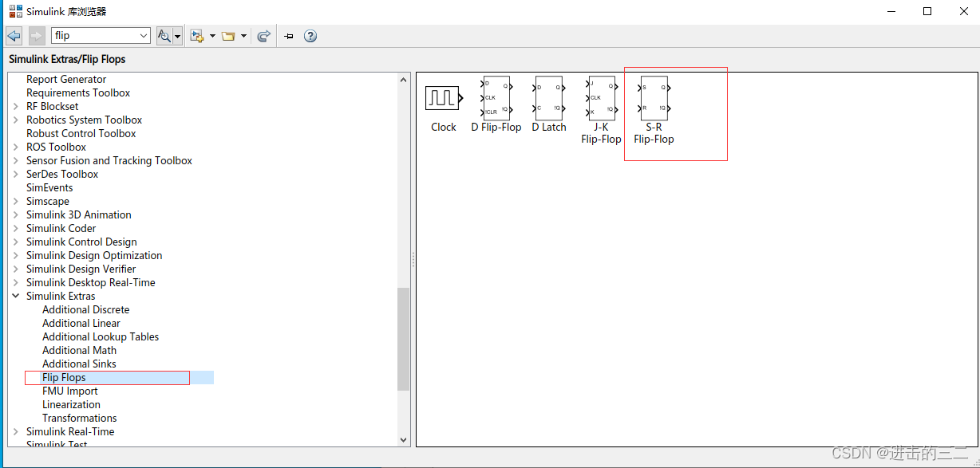Viewport: 980px width, 468px height.
Task: Expand the ROS Toolbox node
Action: pyautogui.click(x=16, y=147)
